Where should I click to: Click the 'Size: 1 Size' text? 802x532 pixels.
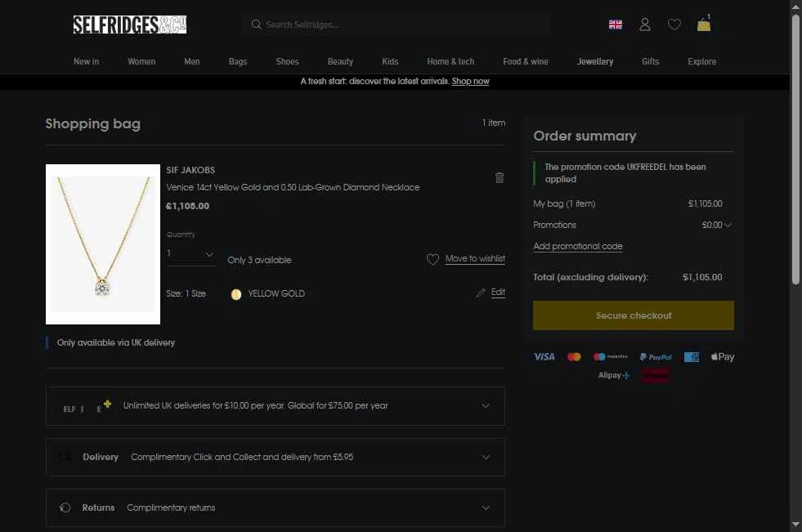click(186, 294)
